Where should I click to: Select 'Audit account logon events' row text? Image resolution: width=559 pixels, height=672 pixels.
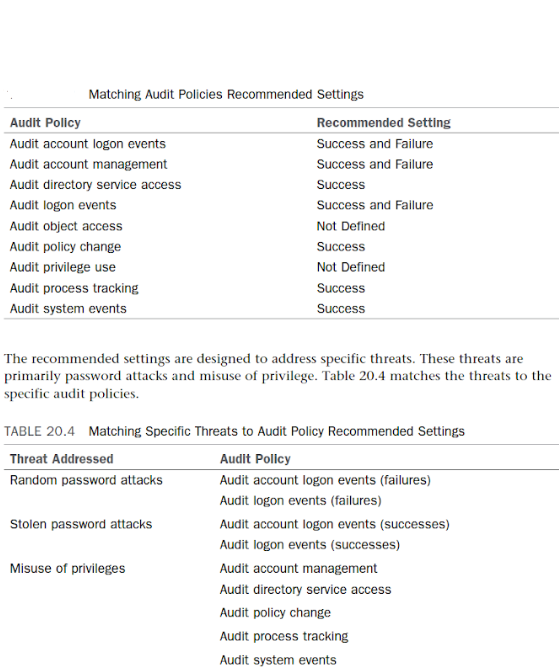pos(87,144)
